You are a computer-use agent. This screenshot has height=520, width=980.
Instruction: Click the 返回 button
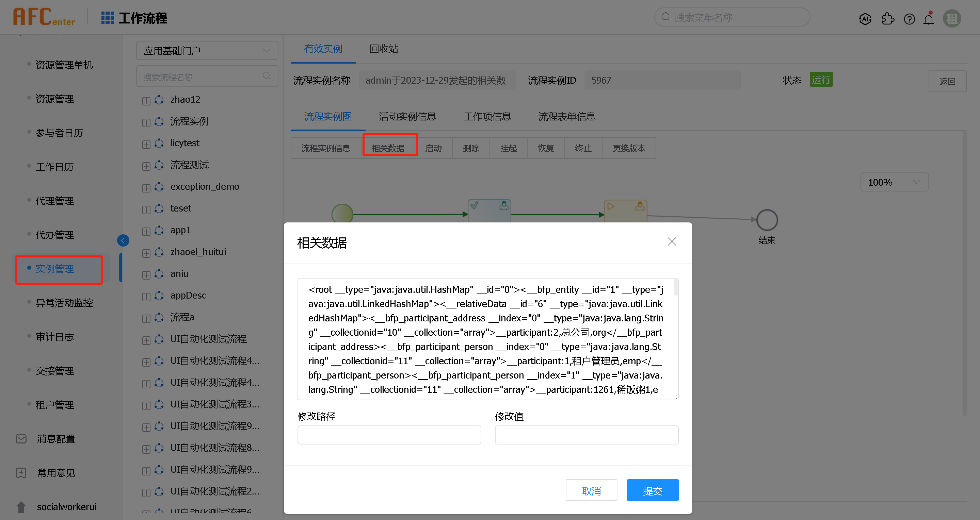coord(948,81)
